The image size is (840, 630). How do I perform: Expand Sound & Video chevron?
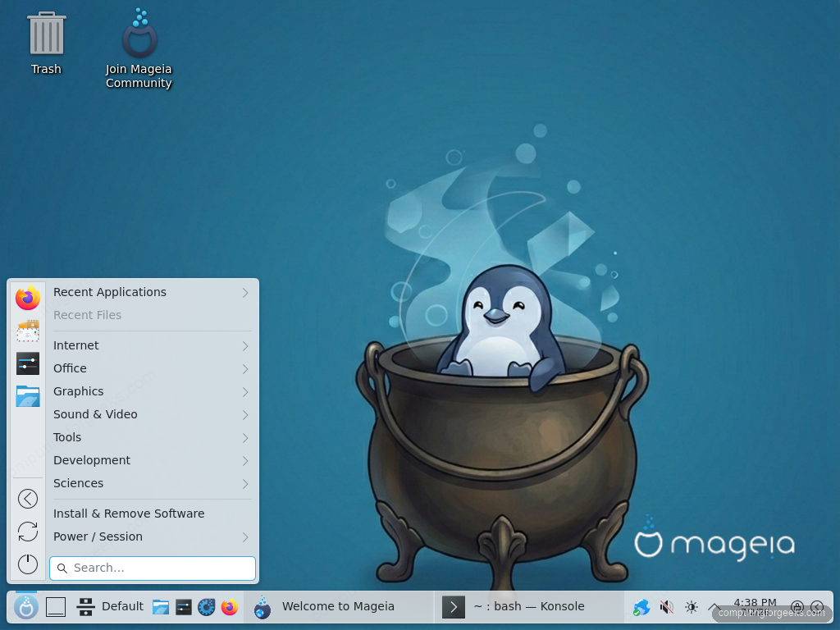(x=244, y=415)
